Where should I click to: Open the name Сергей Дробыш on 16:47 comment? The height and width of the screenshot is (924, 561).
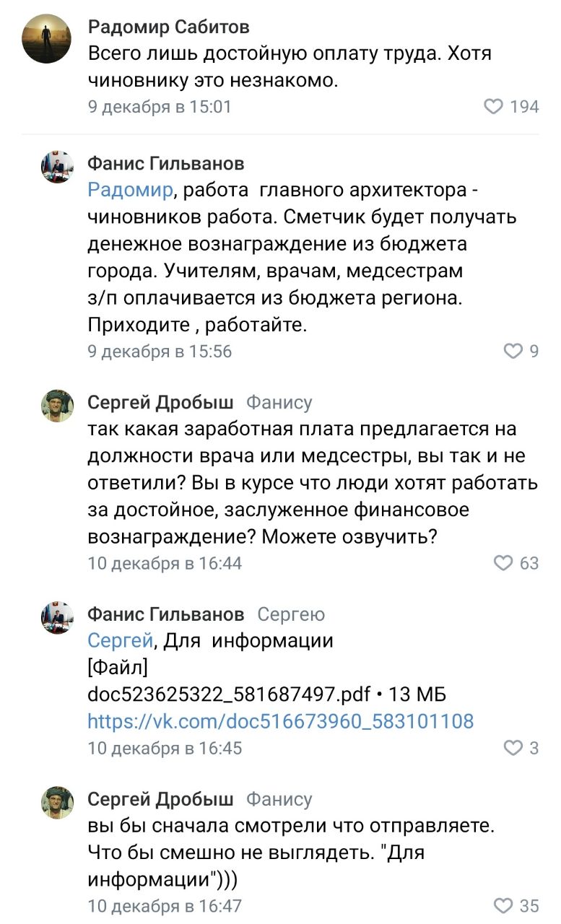point(160,799)
